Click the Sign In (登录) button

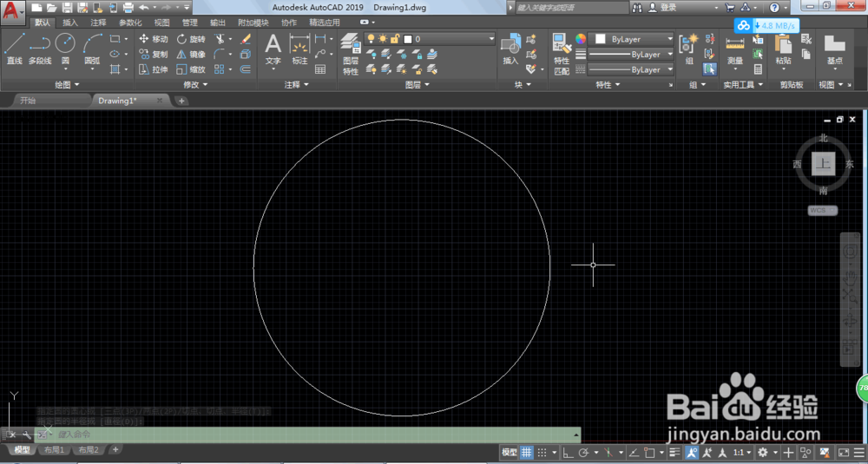(662, 7)
